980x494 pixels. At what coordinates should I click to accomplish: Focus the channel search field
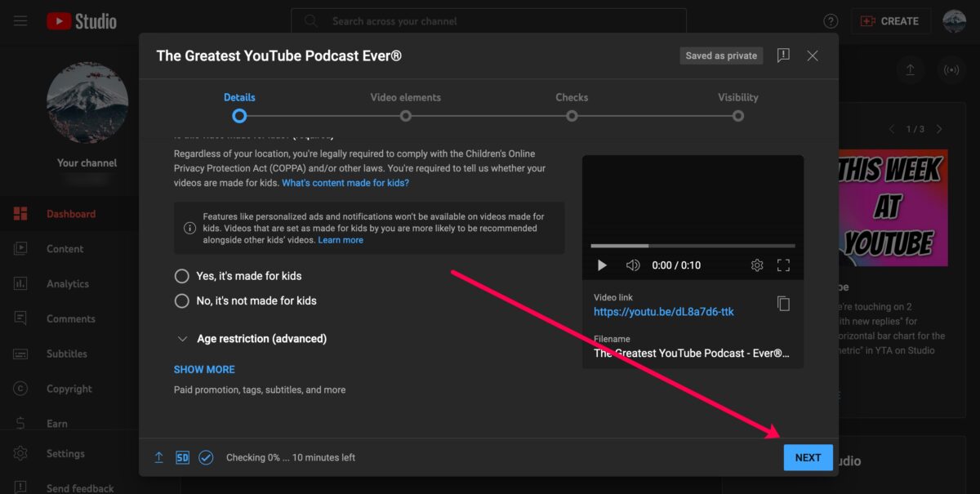488,21
